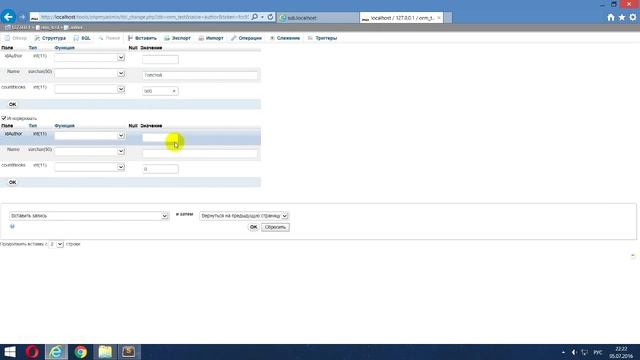Switch to Internet Explorer taskbar icon

tap(56, 352)
